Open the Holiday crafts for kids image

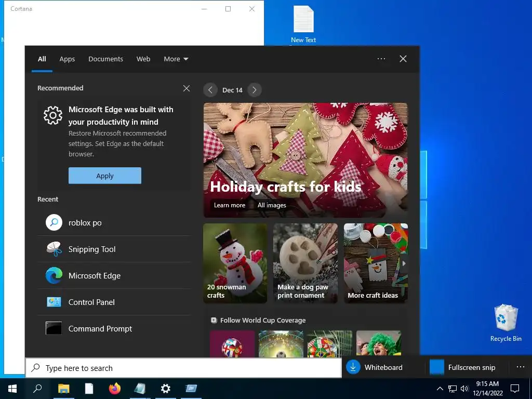[305, 160]
